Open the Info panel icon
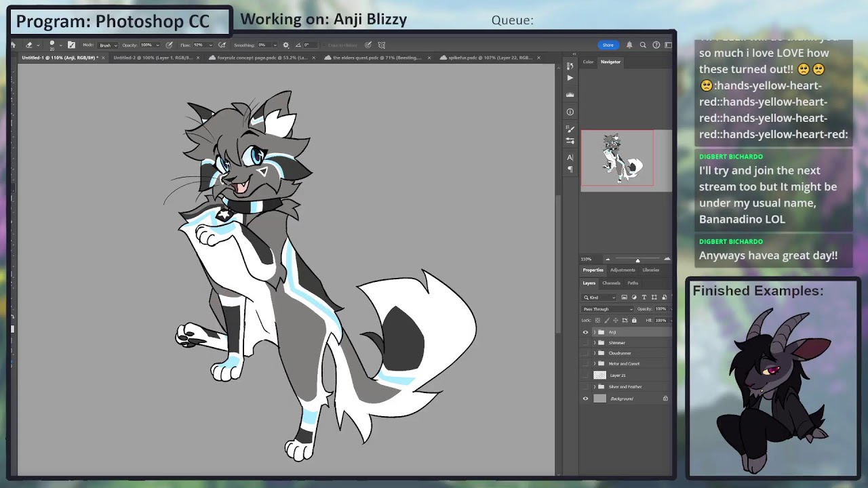Image resolution: width=868 pixels, height=488 pixels. 570,112
